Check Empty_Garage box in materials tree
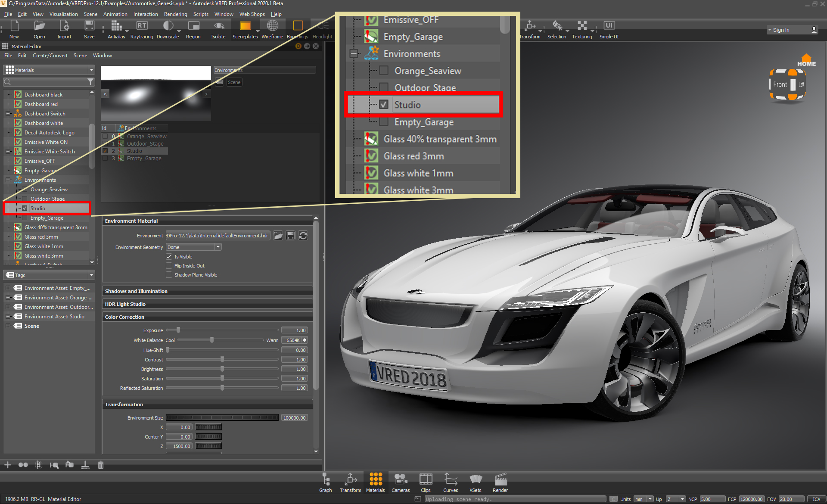Image resolution: width=827 pixels, height=504 pixels. click(x=25, y=218)
